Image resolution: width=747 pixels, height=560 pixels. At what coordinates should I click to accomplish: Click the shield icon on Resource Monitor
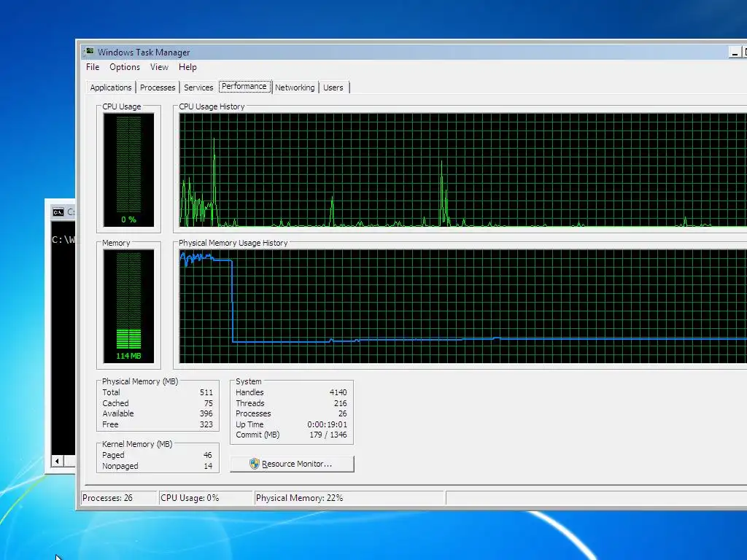click(255, 464)
